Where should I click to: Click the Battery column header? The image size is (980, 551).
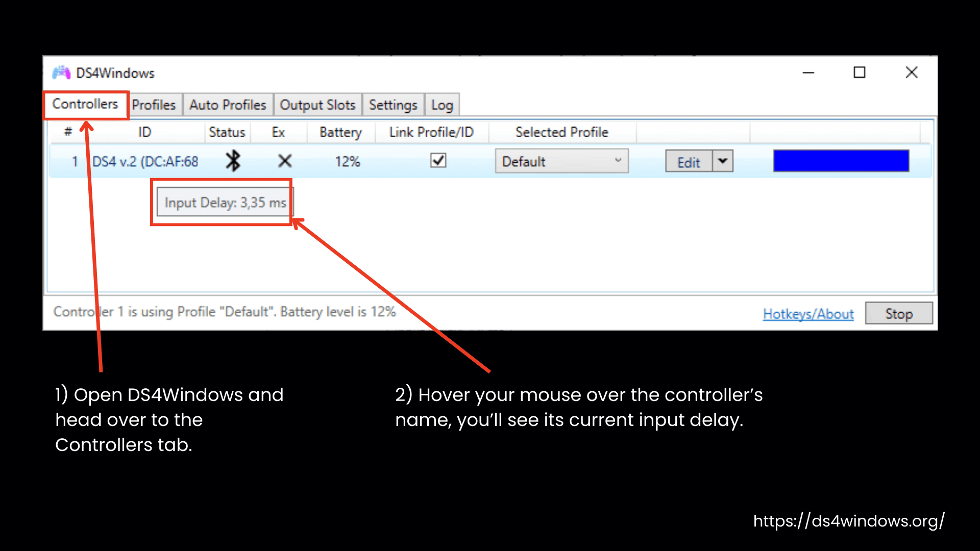[340, 133]
